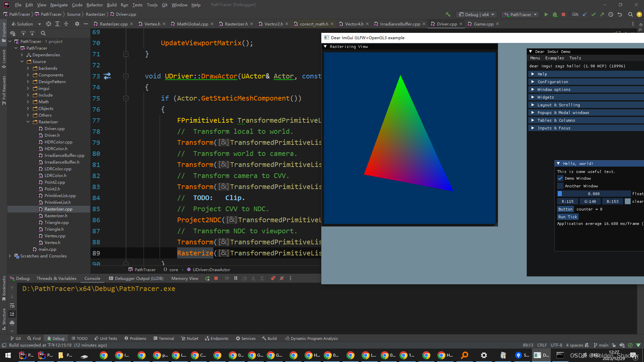Open Driver.h file in tree
The image size is (644, 362).
point(52,135)
